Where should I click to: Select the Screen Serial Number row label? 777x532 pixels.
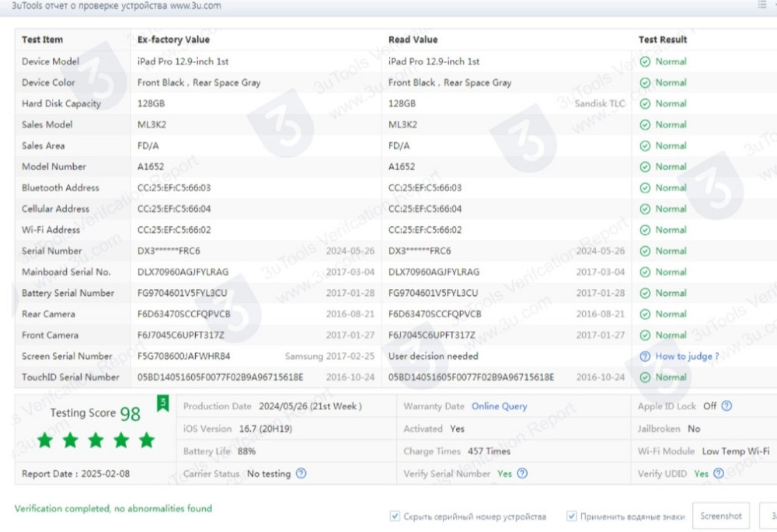pos(67,356)
